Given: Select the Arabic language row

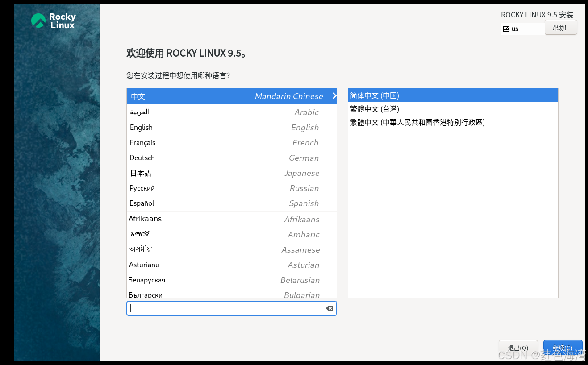Looking at the screenshot, I should [x=231, y=112].
